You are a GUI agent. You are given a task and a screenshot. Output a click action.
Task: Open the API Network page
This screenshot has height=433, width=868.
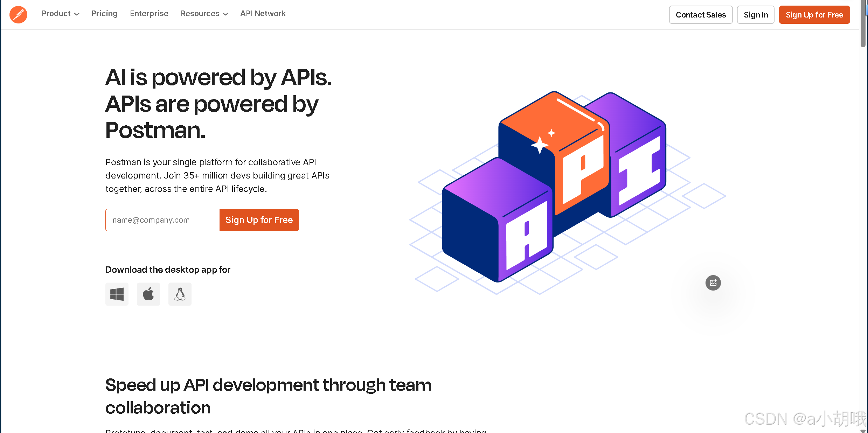click(263, 14)
